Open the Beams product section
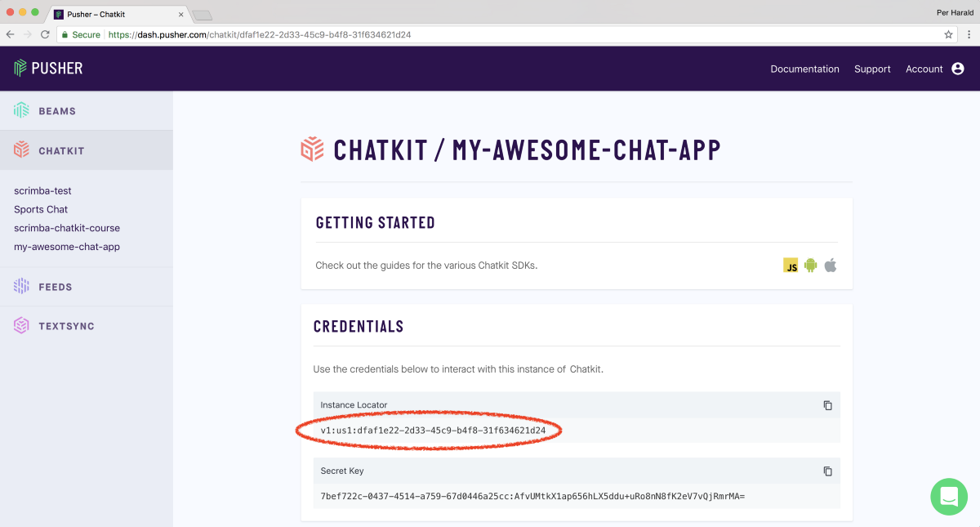The height and width of the screenshot is (527, 980). click(87, 111)
